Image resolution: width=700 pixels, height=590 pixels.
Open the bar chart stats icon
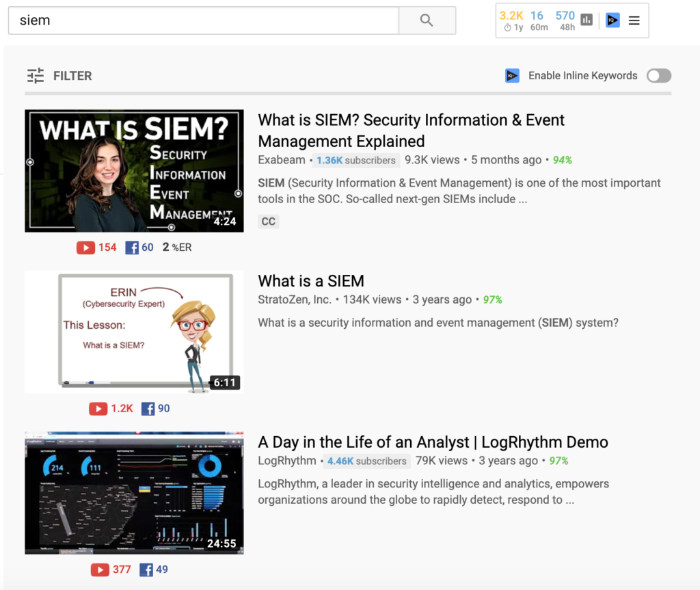point(587,20)
